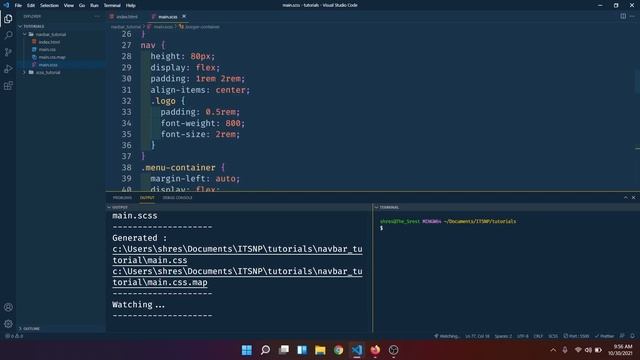This screenshot has height=360, width=640.
Task: Open the Accounts menu icon
Action: coord(8,307)
